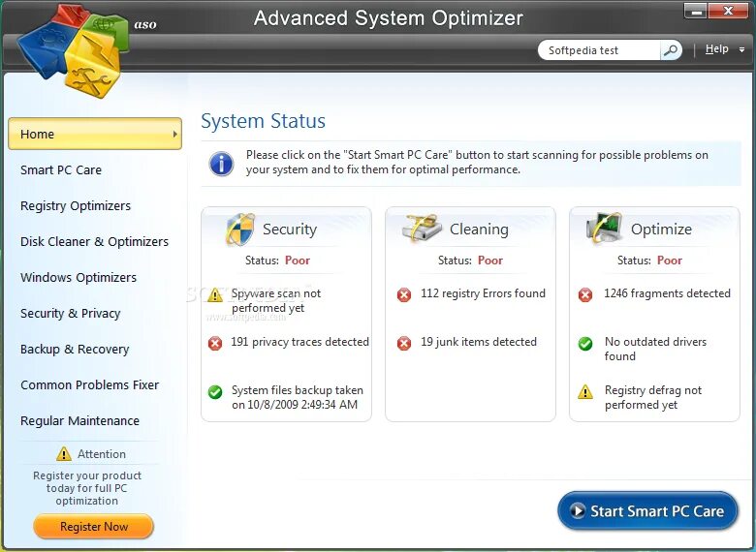Click the search magnifier icon
The image size is (756, 552).
[671, 50]
